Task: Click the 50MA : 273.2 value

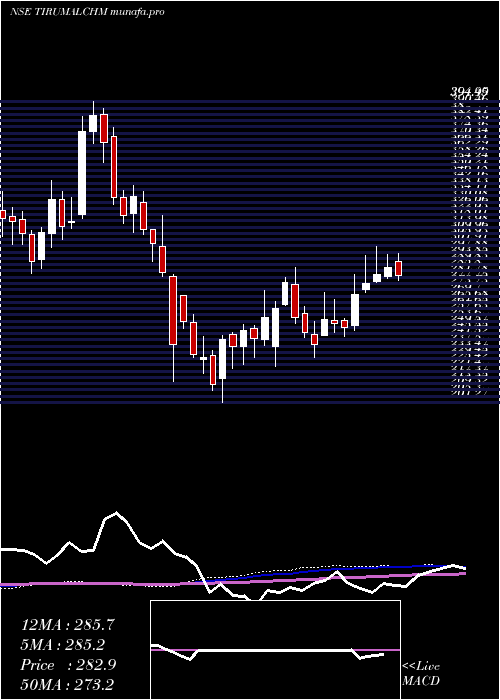Action: 67,684
